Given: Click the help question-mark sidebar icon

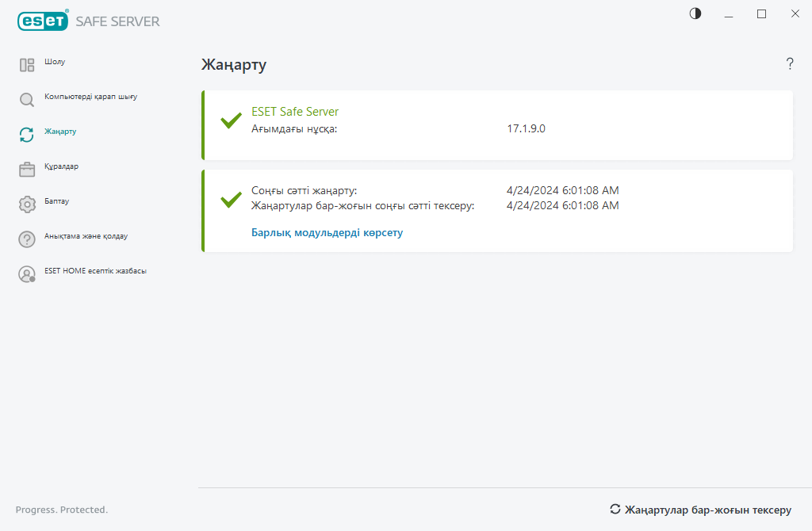Looking at the screenshot, I should pyautogui.click(x=27, y=239).
